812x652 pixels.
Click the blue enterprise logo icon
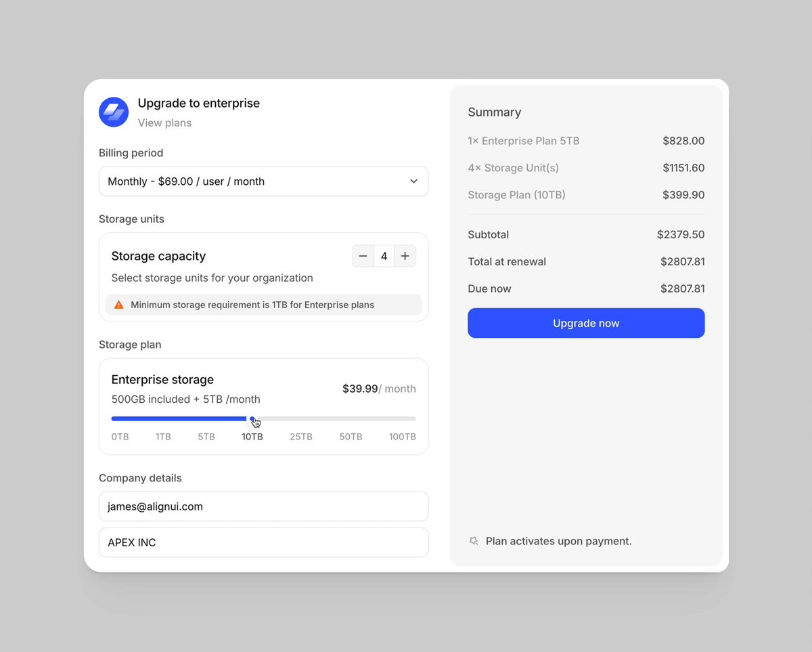[114, 112]
